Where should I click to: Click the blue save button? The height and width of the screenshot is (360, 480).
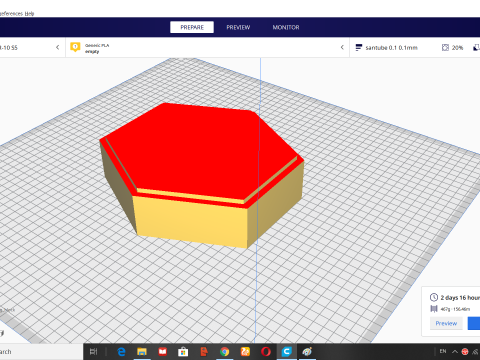(474, 323)
